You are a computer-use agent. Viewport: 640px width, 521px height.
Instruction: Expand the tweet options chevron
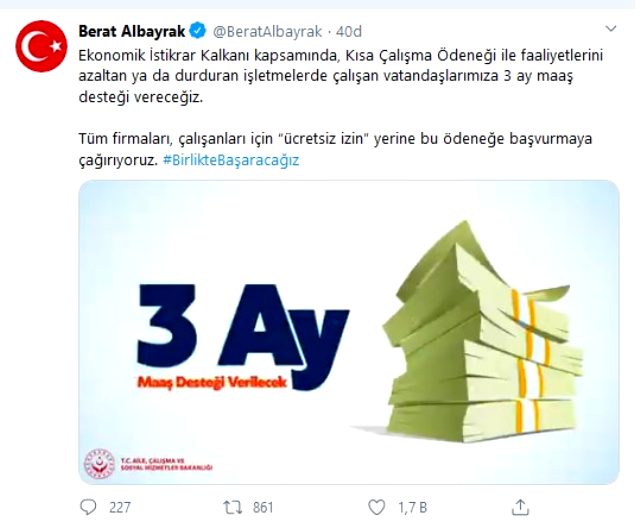pyautogui.click(x=611, y=29)
